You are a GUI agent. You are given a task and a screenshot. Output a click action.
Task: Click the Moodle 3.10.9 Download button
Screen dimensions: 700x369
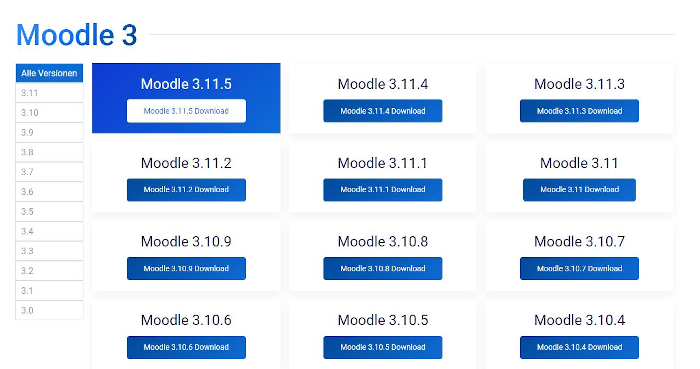pyautogui.click(x=186, y=268)
